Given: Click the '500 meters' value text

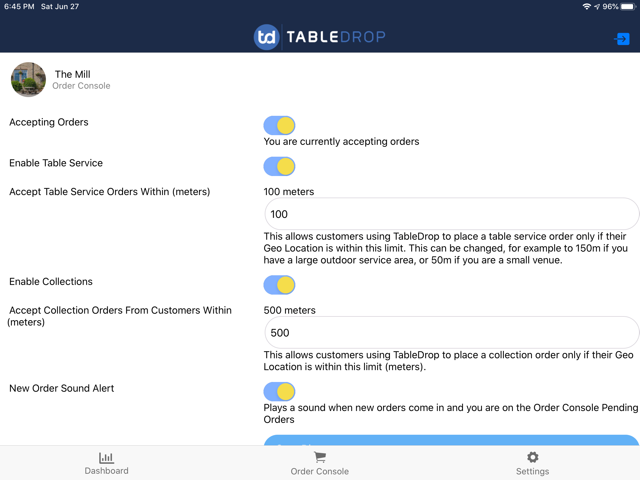Looking at the screenshot, I should [x=289, y=310].
